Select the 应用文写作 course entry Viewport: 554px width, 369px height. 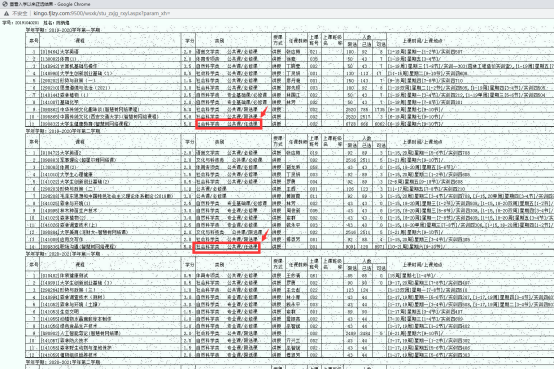[62, 239]
